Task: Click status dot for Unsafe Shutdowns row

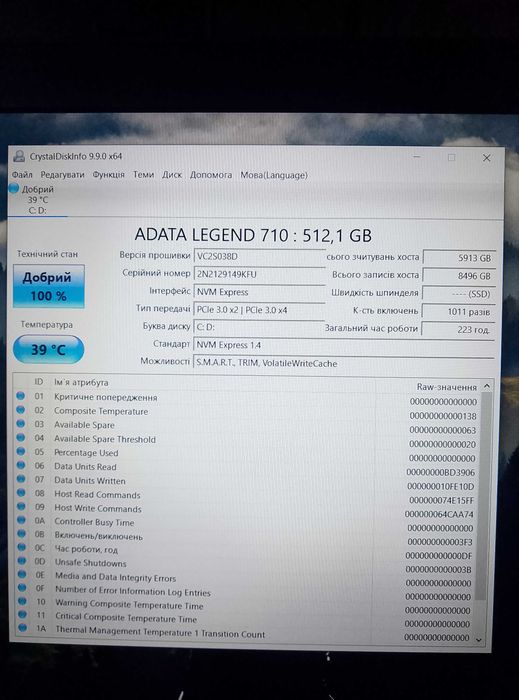Action: (x=22, y=561)
